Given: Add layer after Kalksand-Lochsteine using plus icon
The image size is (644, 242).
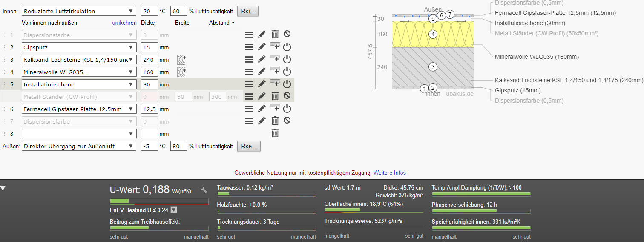Looking at the screenshot, I should [x=275, y=59].
